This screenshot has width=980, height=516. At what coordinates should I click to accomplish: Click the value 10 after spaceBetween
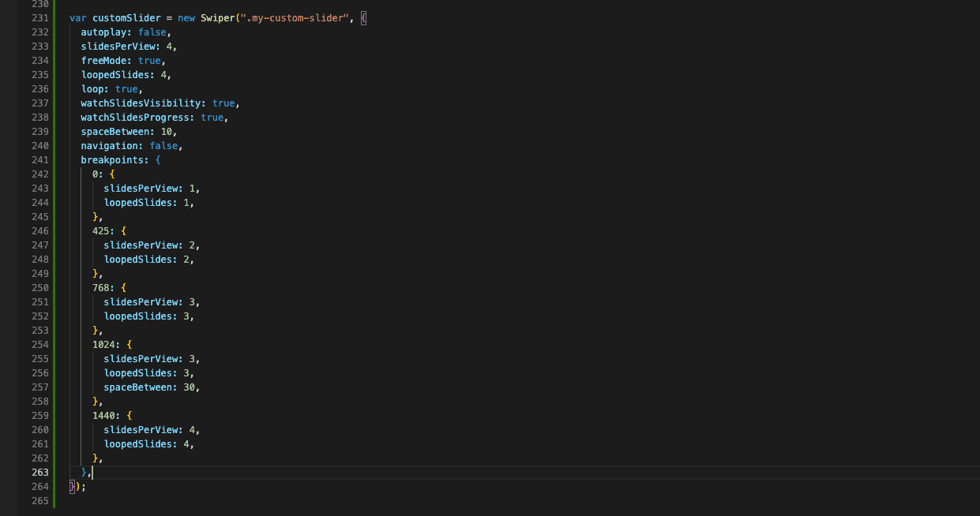click(166, 132)
